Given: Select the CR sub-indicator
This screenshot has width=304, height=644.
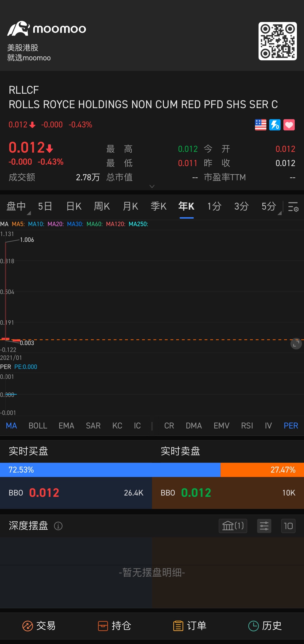Looking at the screenshot, I should [x=169, y=425].
